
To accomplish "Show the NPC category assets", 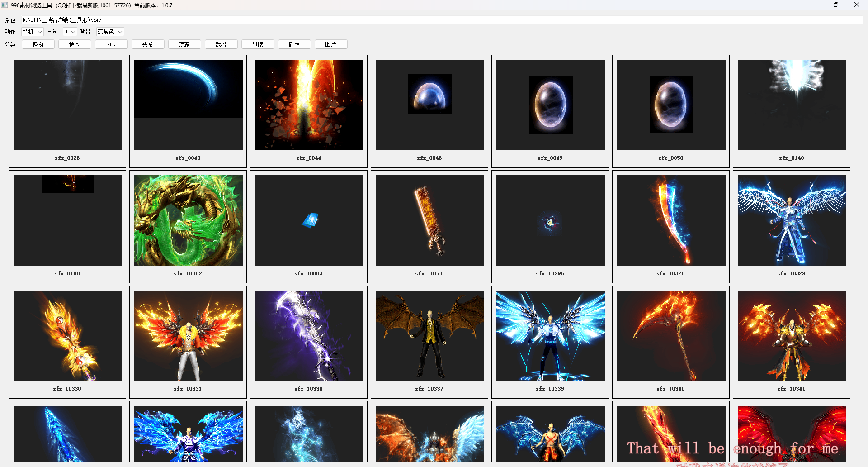I will [x=111, y=44].
